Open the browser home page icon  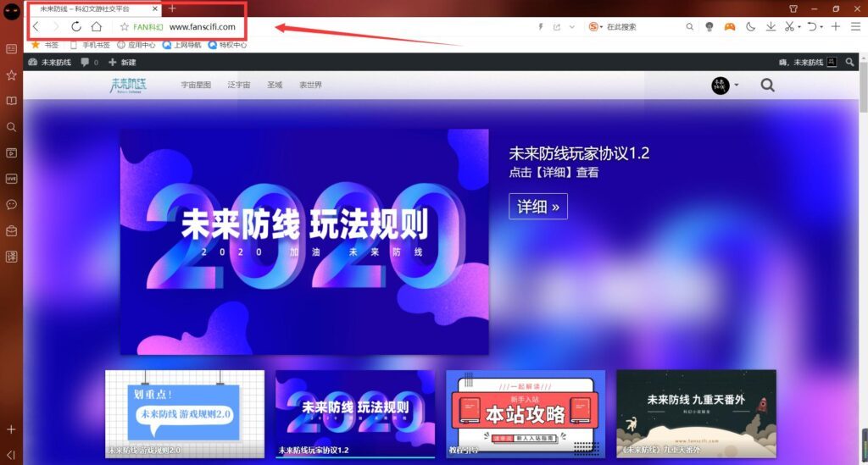pos(97,26)
